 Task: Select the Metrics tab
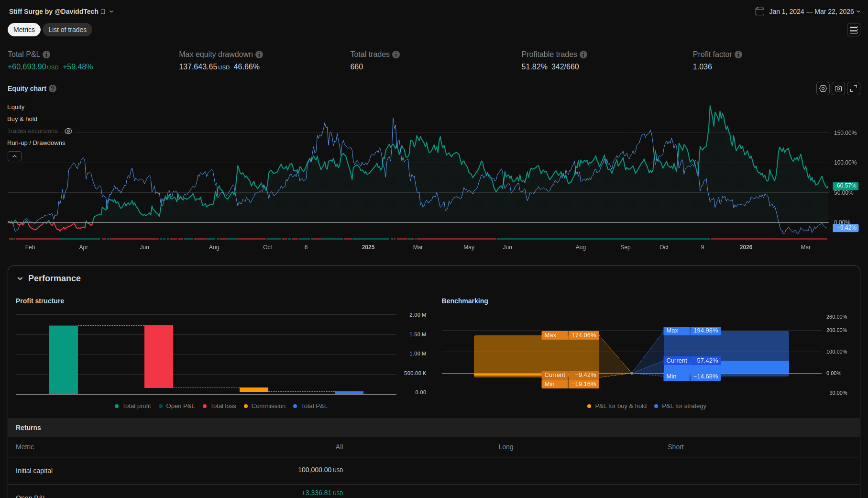24,30
